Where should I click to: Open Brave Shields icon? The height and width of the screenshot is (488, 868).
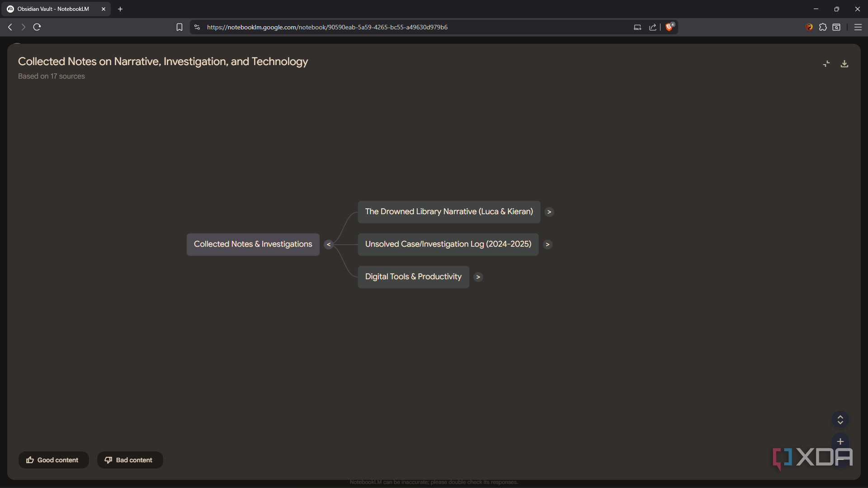pyautogui.click(x=670, y=27)
